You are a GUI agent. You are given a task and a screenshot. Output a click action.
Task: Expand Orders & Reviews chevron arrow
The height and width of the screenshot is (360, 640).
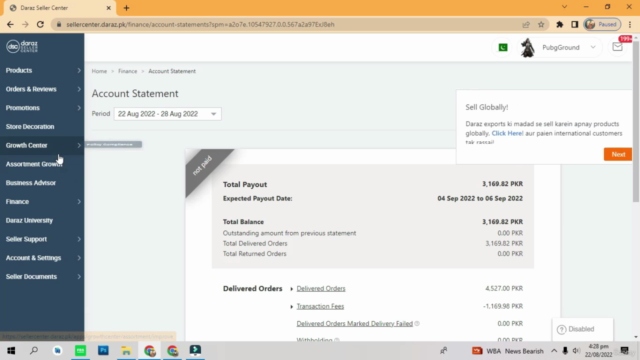click(x=79, y=89)
